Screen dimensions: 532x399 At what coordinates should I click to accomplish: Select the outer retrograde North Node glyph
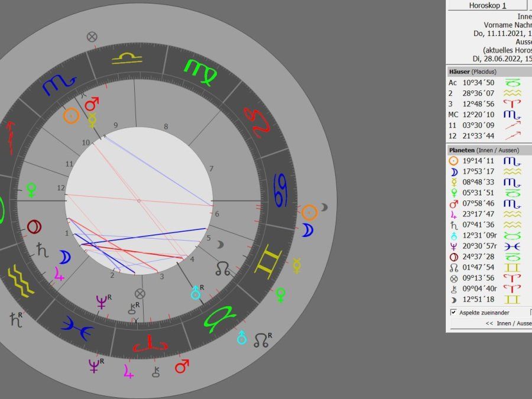click(x=261, y=340)
